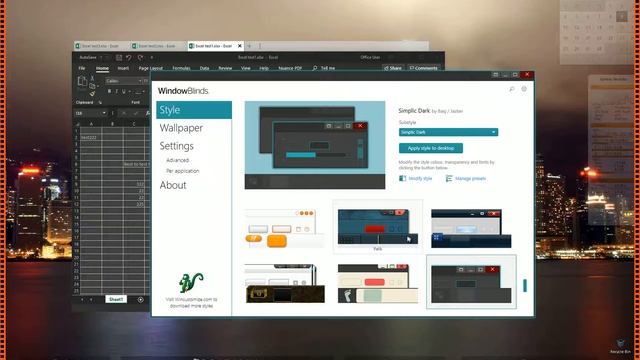Viewport: 640px width, 360px height.
Task: Select Sheet1 tab in Excel
Action: click(116, 300)
